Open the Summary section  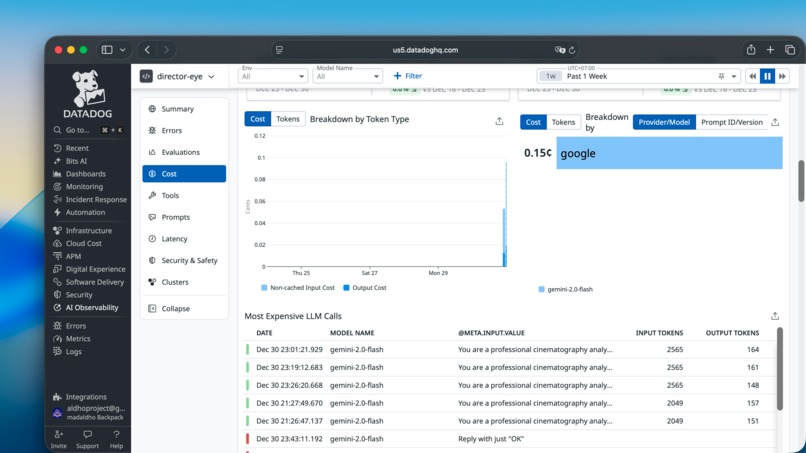184,109
